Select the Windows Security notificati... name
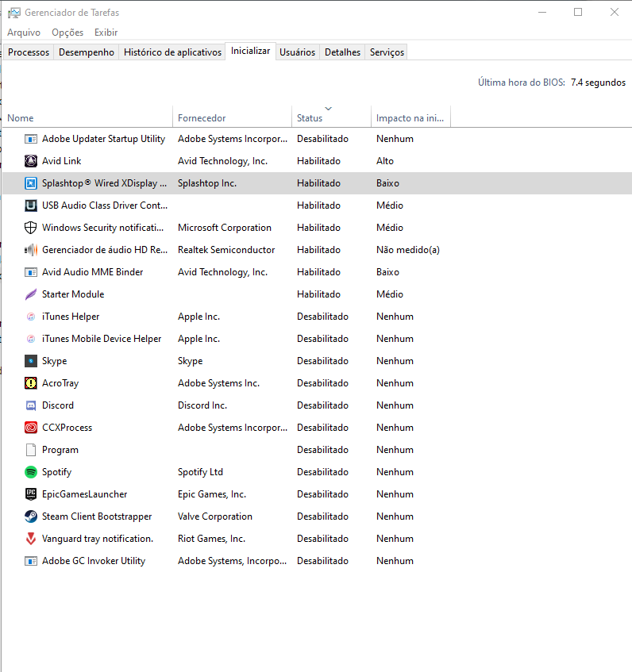The height and width of the screenshot is (672, 632). click(103, 228)
